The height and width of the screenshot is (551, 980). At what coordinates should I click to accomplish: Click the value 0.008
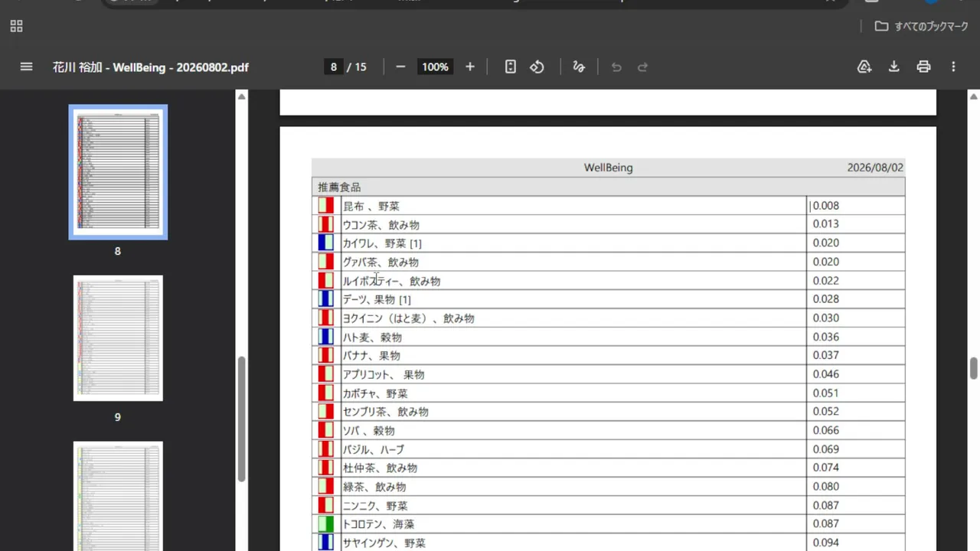tap(825, 205)
